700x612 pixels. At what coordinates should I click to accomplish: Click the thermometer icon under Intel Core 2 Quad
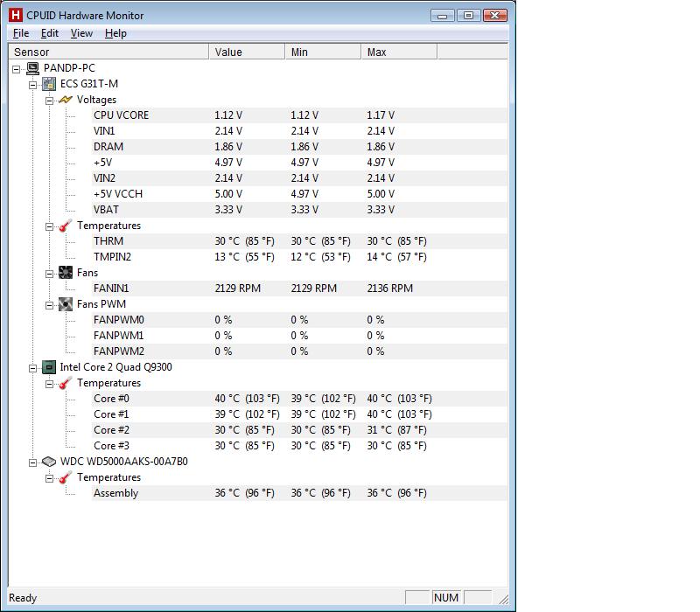point(65,383)
